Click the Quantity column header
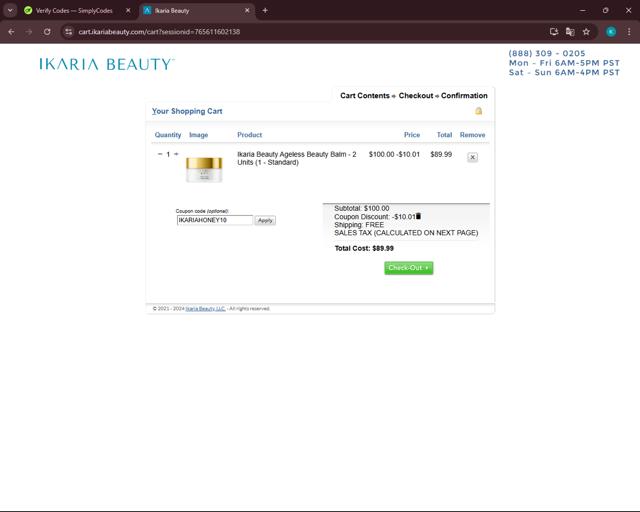 [x=168, y=135]
